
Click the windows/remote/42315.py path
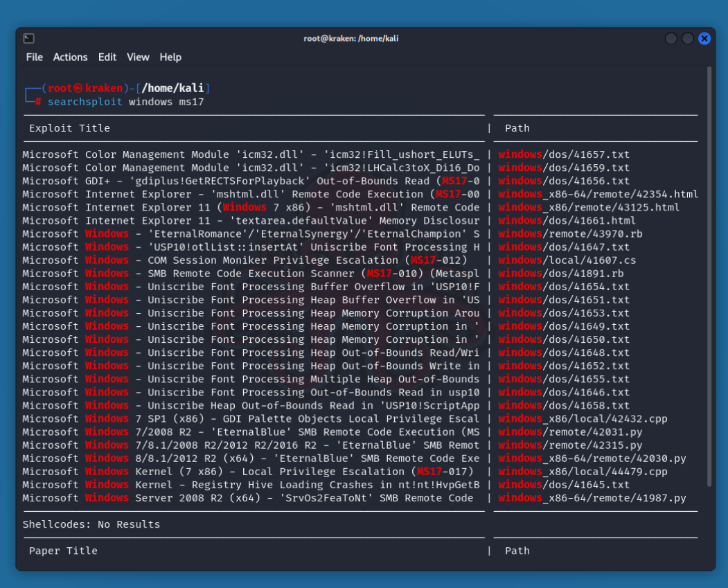click(x=570, y=445)
